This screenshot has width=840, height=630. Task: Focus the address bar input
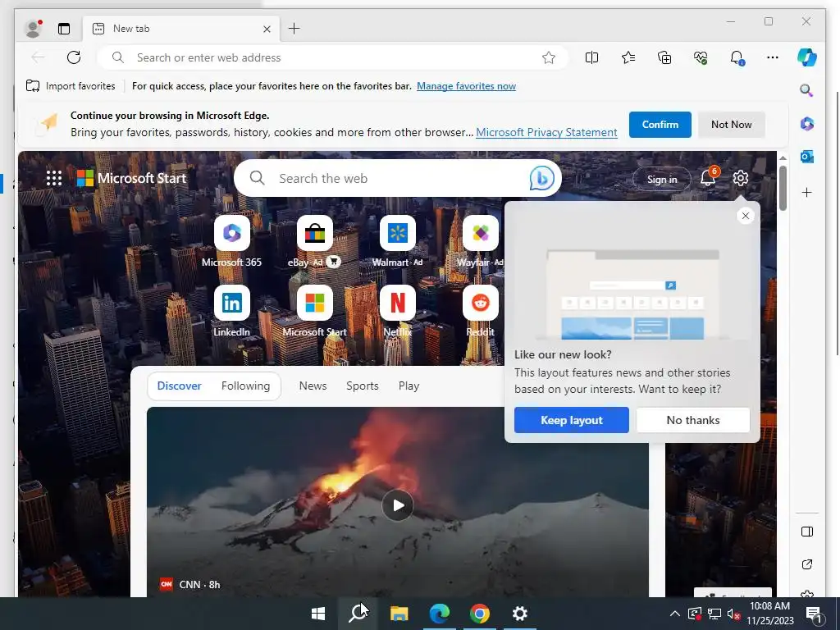coord(332,57)
